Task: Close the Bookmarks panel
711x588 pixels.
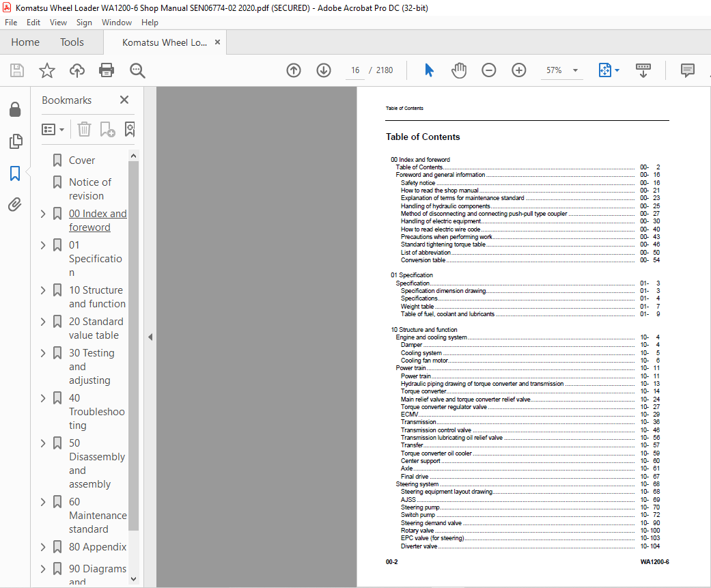Action: [x=124, y=100]
